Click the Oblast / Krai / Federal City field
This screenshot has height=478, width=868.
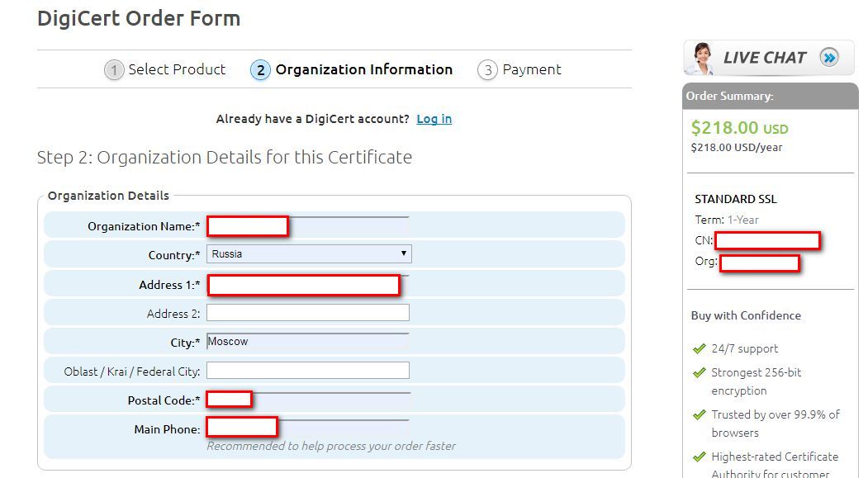307,371
